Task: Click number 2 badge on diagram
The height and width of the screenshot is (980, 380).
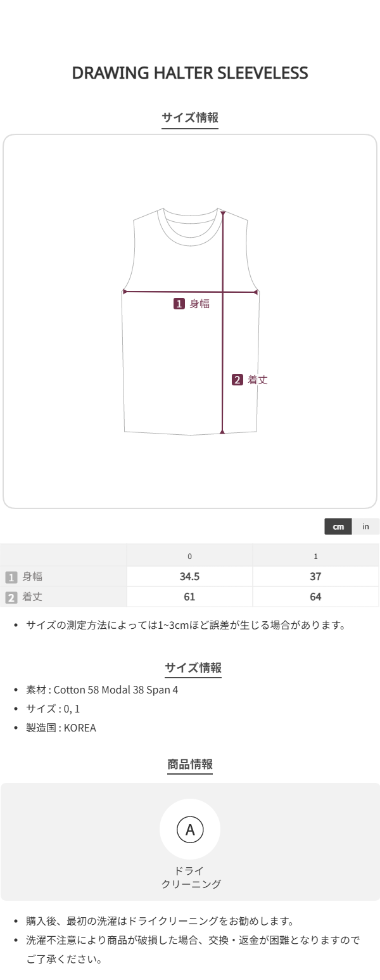Action: (237, 380)
